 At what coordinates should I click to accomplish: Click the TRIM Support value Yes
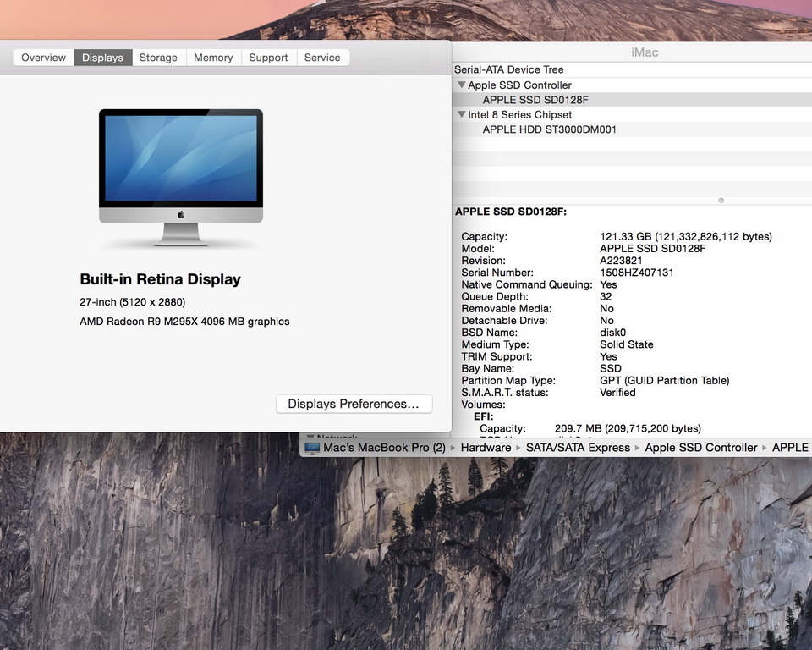coord(608,356)
